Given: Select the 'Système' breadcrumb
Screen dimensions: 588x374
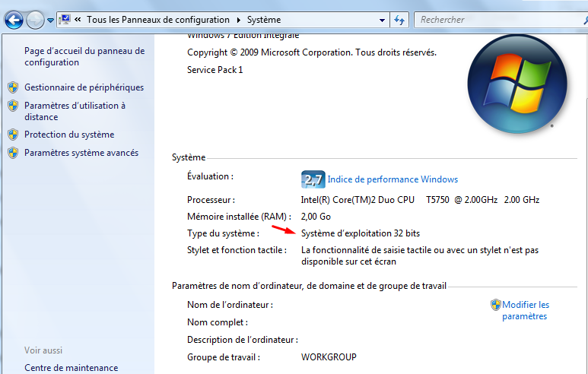Looking at the screenshot, I should [x=264, y=20].
